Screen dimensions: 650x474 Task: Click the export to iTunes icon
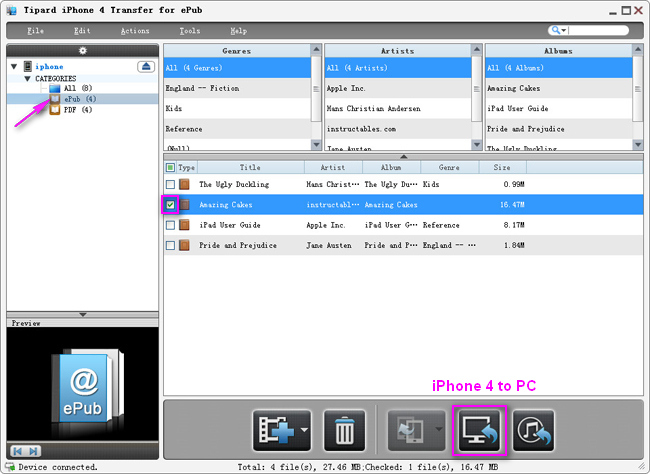(x=534, y=430)
